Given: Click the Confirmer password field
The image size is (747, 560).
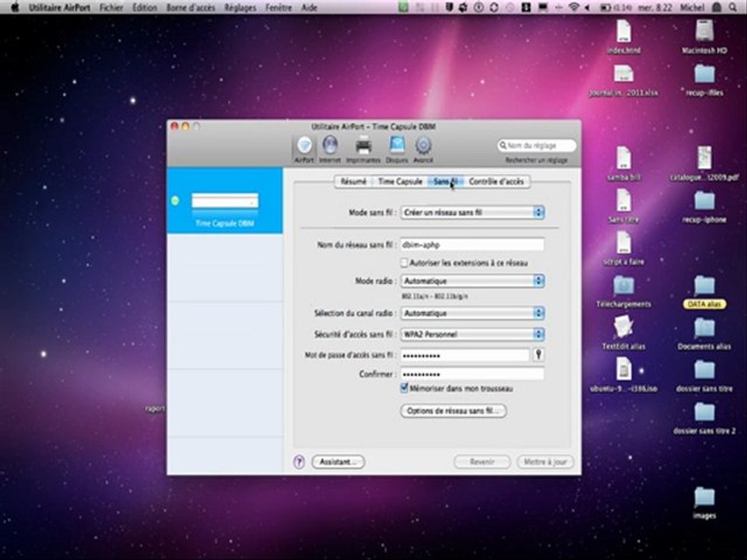Looking at the screenshot, I should 472,374.
